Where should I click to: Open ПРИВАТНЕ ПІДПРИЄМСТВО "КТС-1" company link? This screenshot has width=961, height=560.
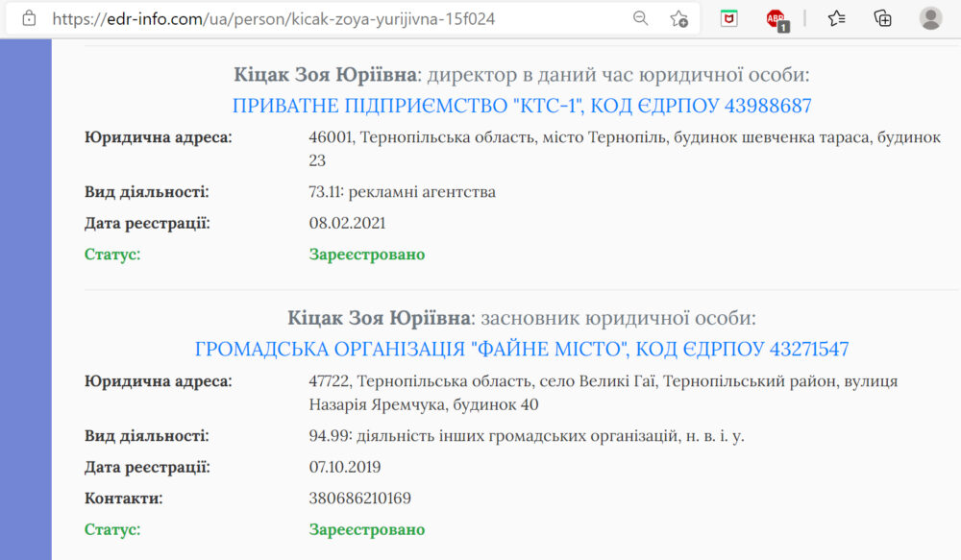[522, 106]
